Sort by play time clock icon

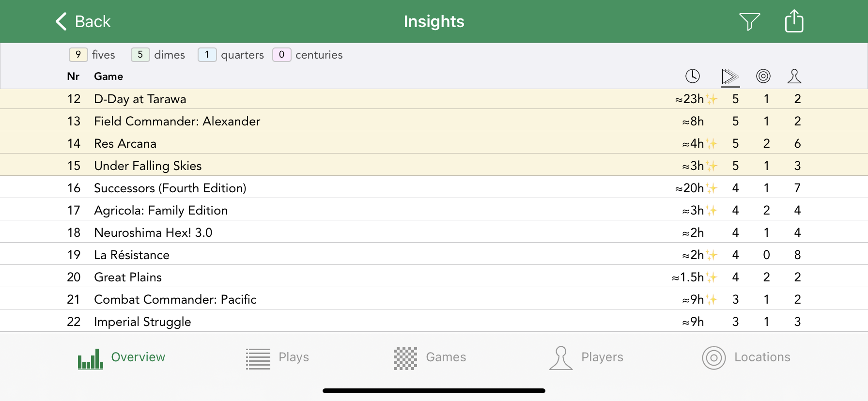click(x=693, y=76)
